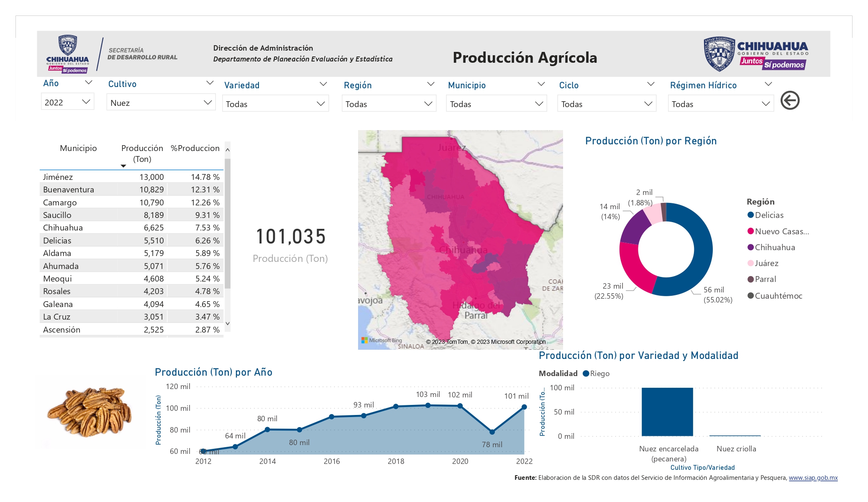Click the table scroll-up arrow
Screen dimensions: 868x502
click(228, 149)
